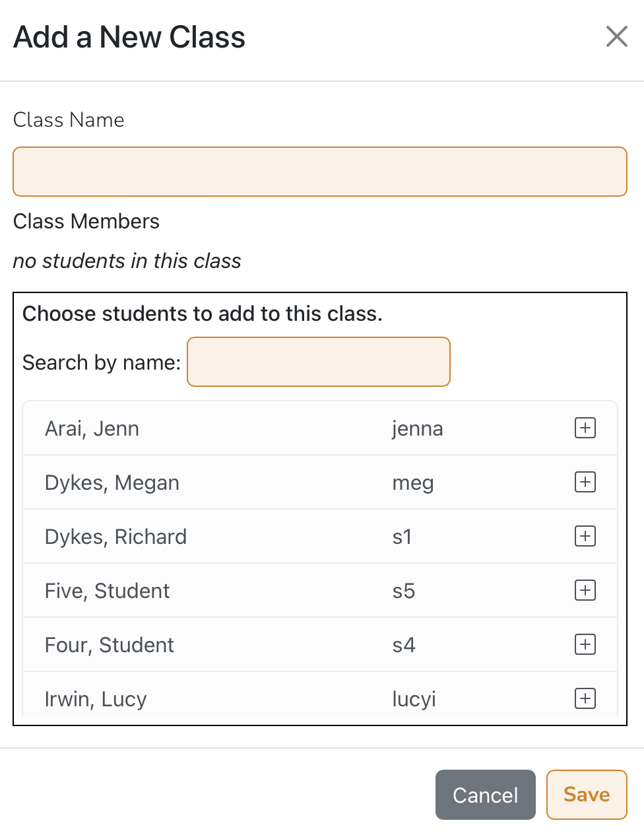Add Five, Student using plus icon
This screenshot has width=644, height=837.
[585, 591]
